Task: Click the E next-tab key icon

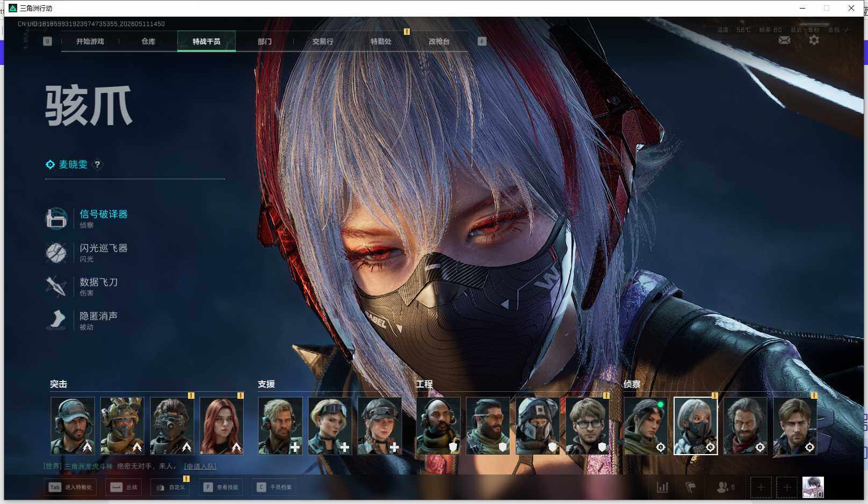Action: click(x=482, y=41)
